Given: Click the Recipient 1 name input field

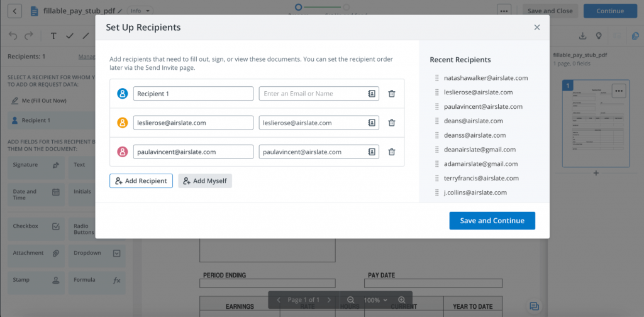Looking at the screenshot, I should point(192,94).
